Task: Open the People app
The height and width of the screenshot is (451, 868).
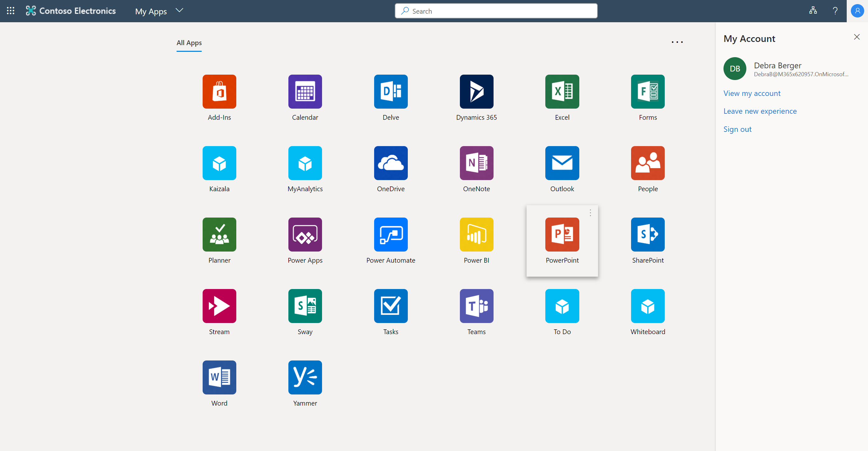Action: [648, 163]
